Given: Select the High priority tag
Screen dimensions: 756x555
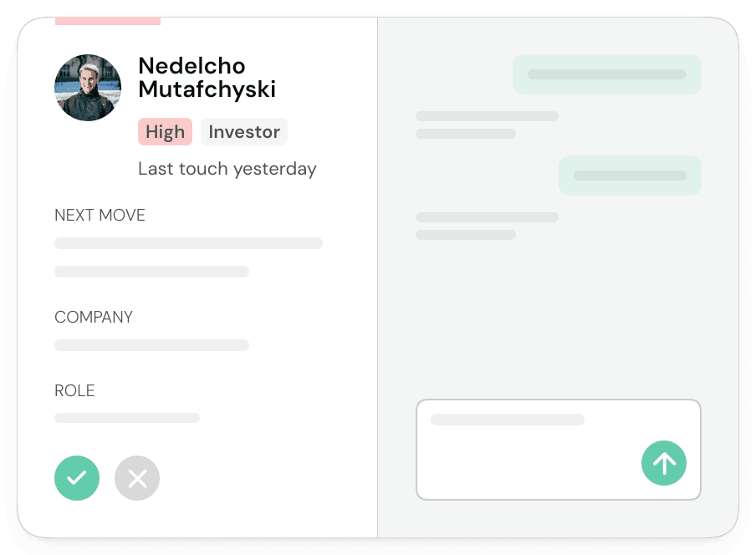Looking at the screenshot, I should tap(166, 131).
